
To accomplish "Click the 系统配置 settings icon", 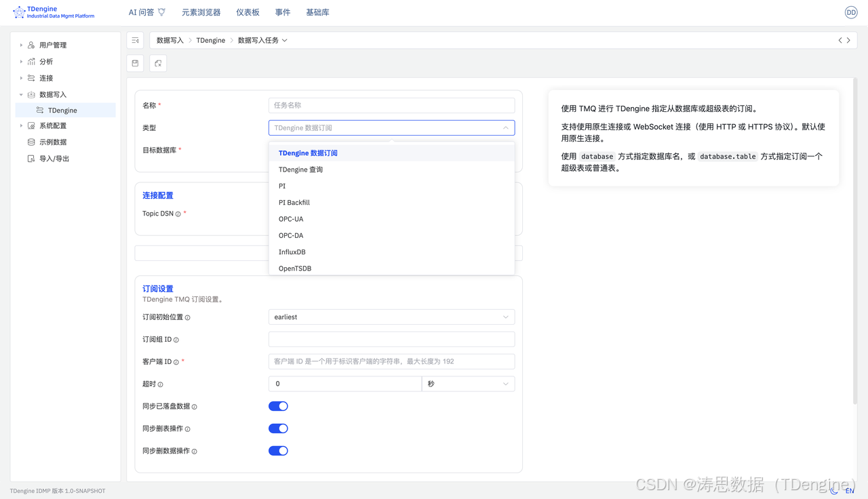I will point(31,125).
